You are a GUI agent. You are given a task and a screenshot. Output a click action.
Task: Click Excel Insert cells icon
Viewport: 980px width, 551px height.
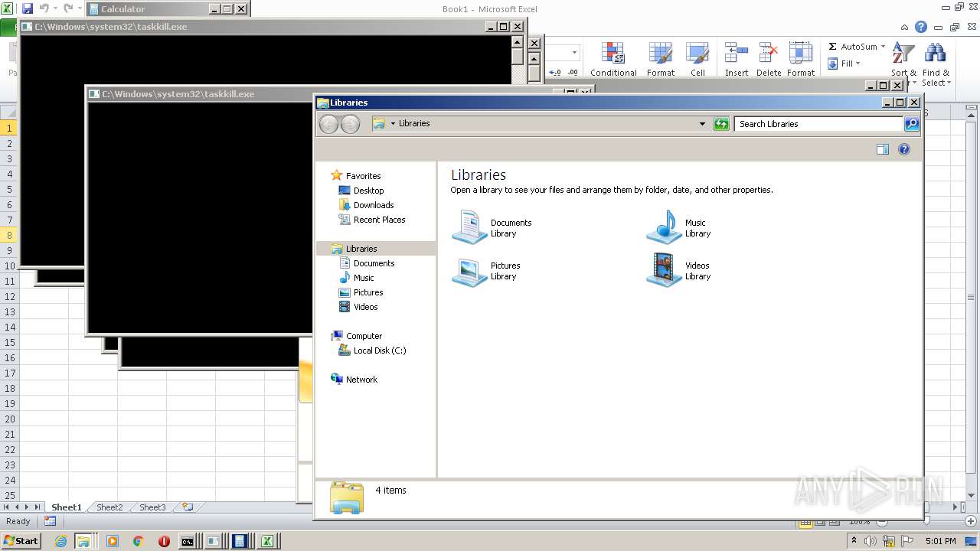pos(737,54)
